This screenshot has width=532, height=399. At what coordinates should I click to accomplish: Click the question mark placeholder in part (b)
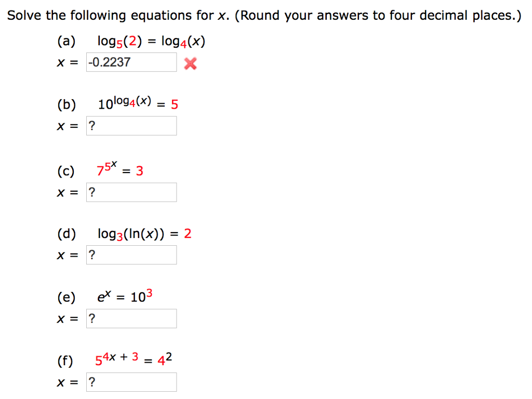tap(92, 125)
